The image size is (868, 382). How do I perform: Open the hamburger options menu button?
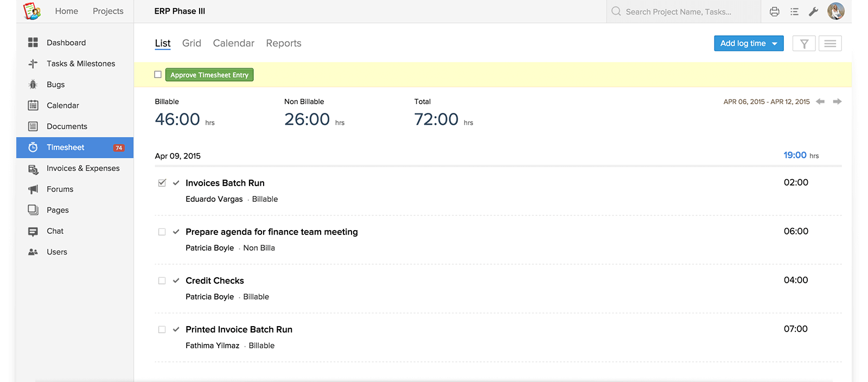coord(830,43)
